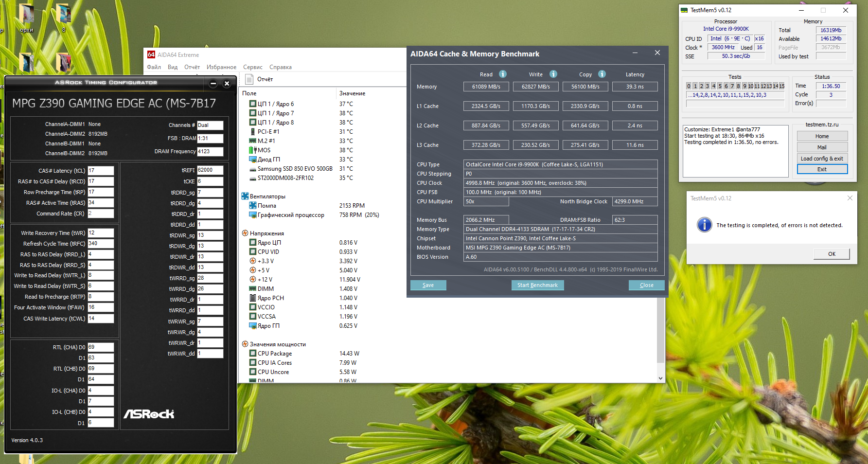Click the Помпа fan icon

[253, 205]
